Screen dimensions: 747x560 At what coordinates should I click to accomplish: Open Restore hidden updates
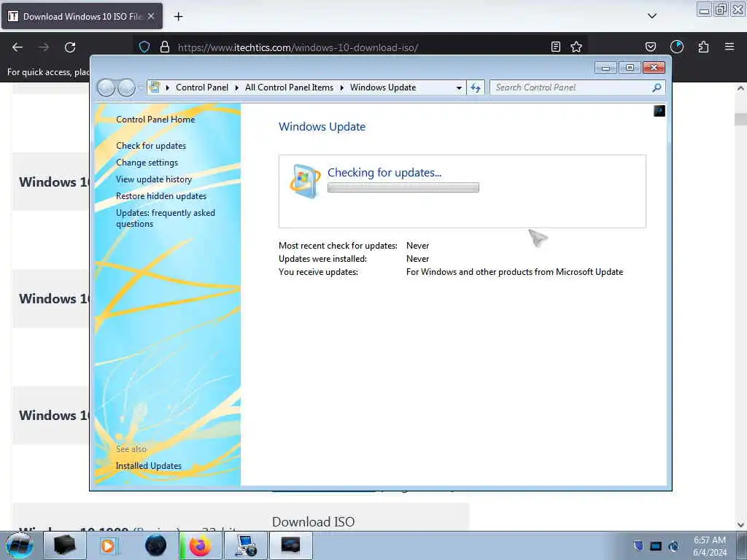[x=161, y=195]
